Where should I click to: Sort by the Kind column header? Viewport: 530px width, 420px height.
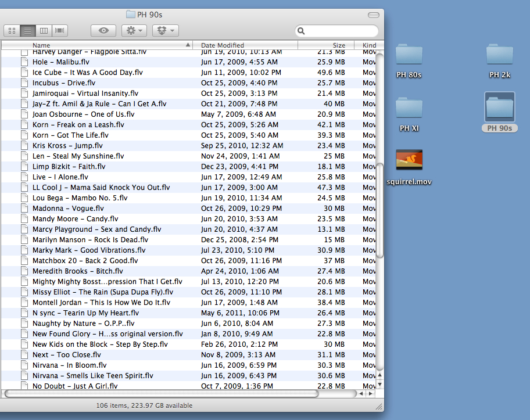[369, 45]
